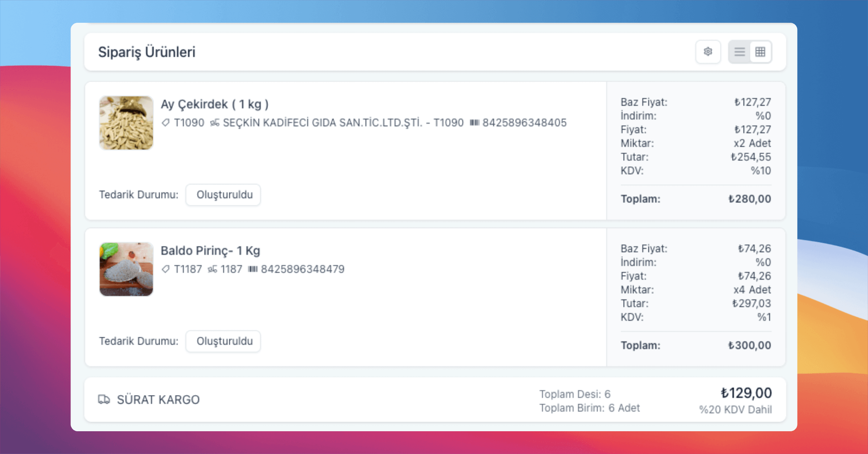Click the Ay Çekirdek product thumbnail
Screen dimensions: 868x454
pyautogui.click(x=126, y=123)
